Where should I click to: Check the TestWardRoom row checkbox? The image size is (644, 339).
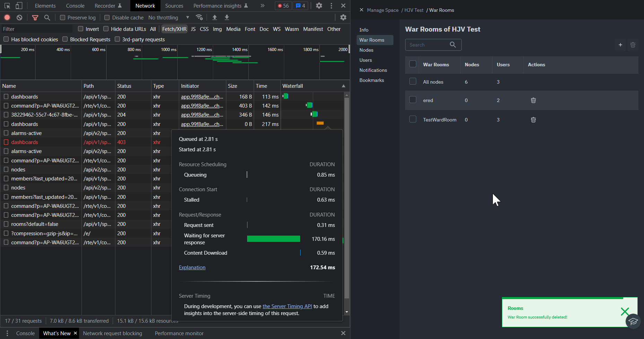pyautogui.click(x=413, y=119)
